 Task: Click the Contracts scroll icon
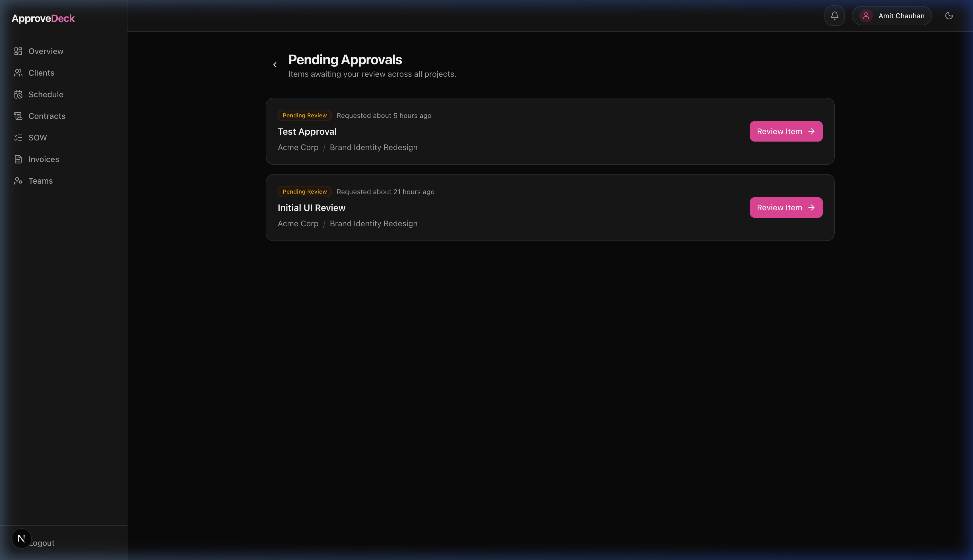click(x=18, y=116)
